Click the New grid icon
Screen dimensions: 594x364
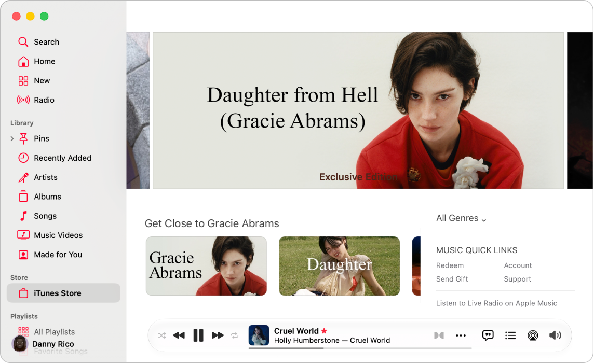tap(23, 80)
